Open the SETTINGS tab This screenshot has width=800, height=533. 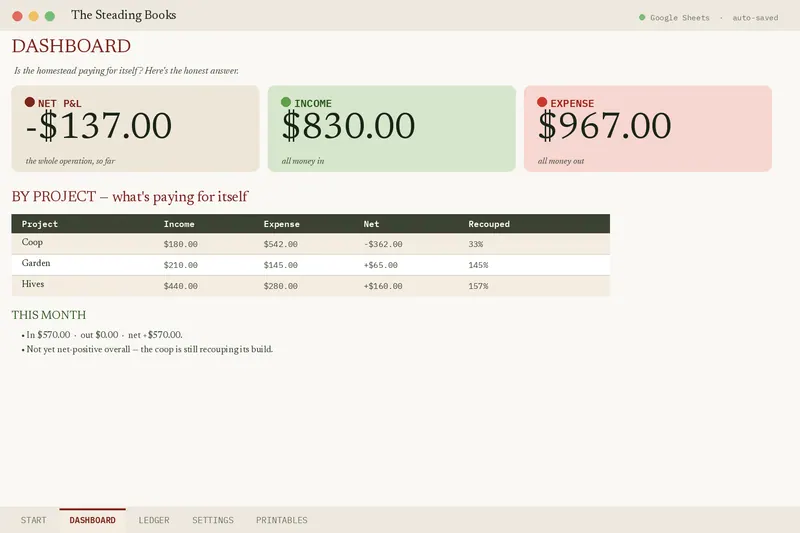(x=213, y=520)
